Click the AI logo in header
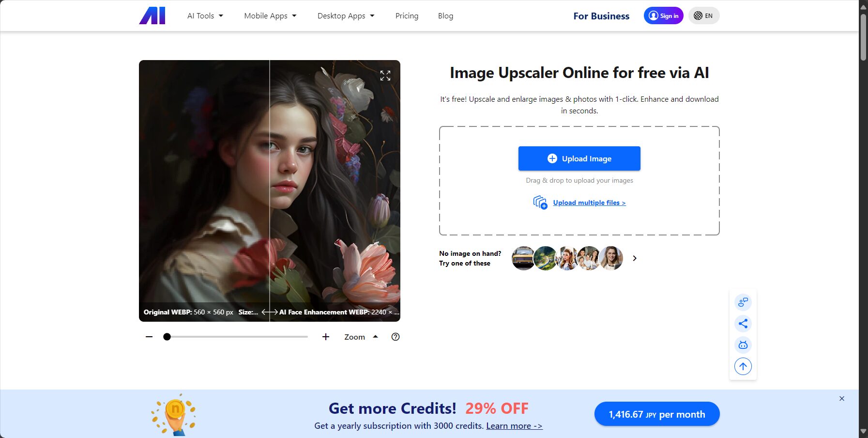The width and height of the screenshot is (868, 438). [x=152, y=16]
